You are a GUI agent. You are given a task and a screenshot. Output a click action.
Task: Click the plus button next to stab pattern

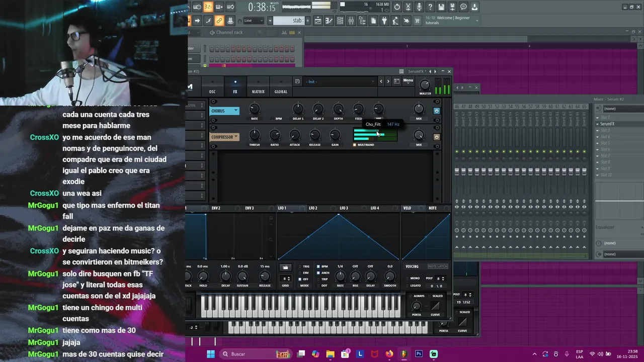tap(307, 21)
